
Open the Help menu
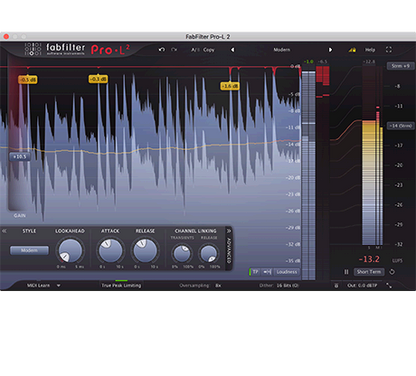tap(370, 50)
